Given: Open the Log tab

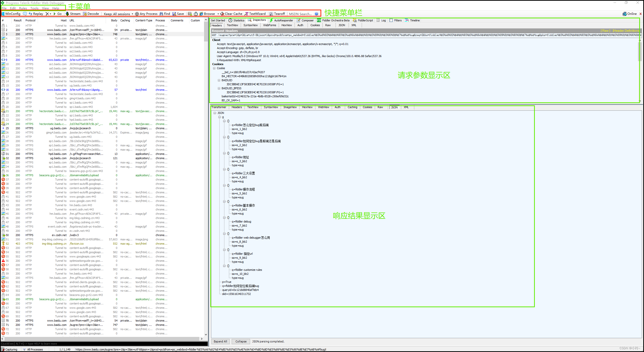Looking at the screenshot, I should coord(381,20).
